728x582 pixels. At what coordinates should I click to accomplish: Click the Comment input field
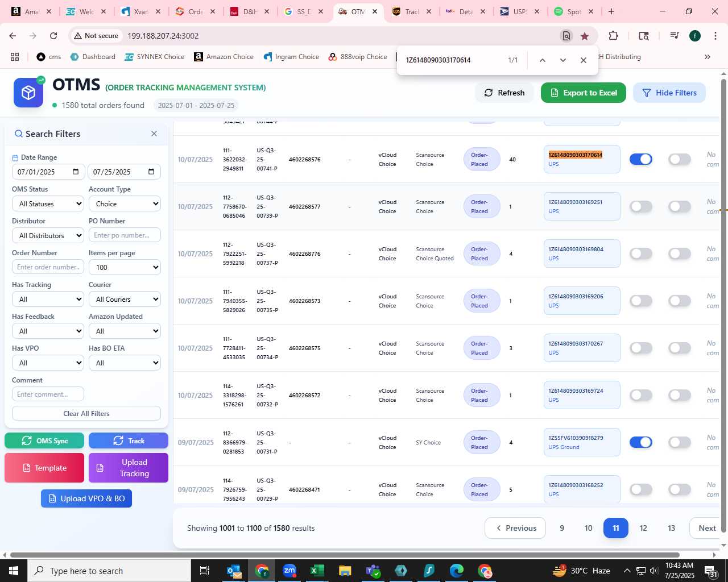point(48,394)
